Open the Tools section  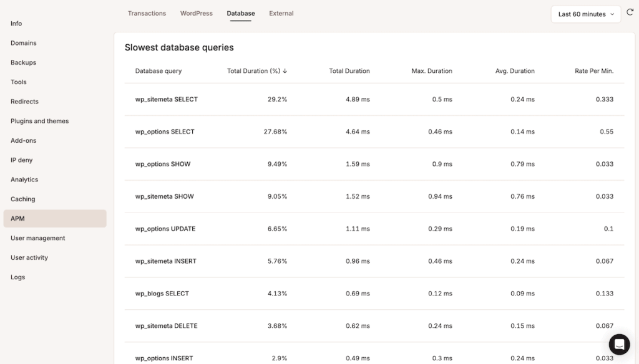[18, 82]
